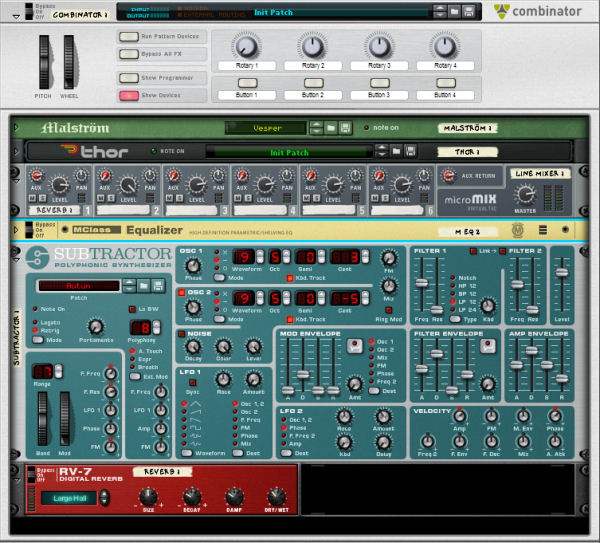Click the Rotary 2 knob
Image resolution: width=600 pixels, height=543 pixels.
click(x=313, y=46)
